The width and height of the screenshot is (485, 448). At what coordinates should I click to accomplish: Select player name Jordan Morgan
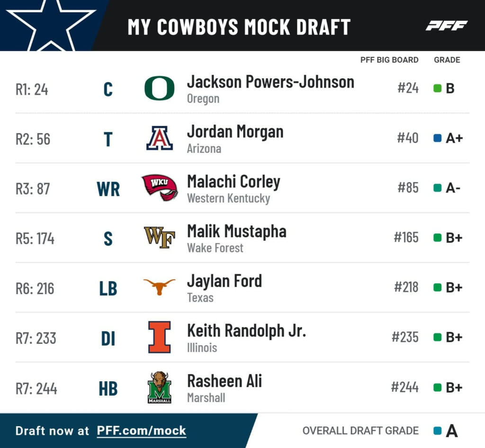(x=235, y=132)
